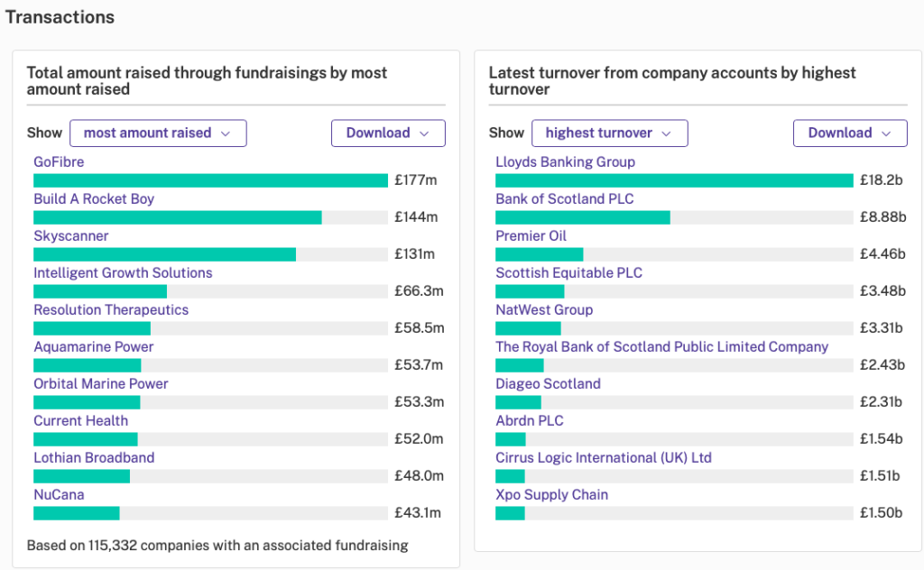Open Cirrus Logic International (UK) Ltd link
Image resolution: width=924 pixels, height=570 pixels.
click(x=604, y=458)
